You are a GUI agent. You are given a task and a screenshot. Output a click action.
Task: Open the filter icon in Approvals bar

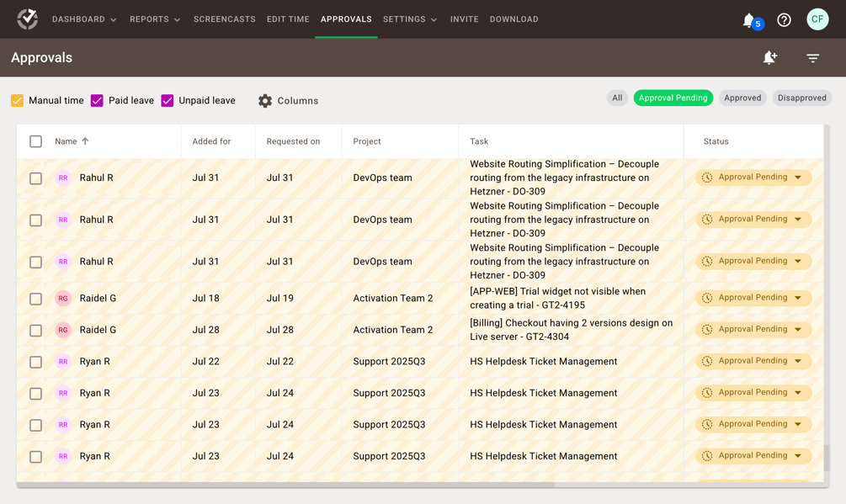pos(811,58)
